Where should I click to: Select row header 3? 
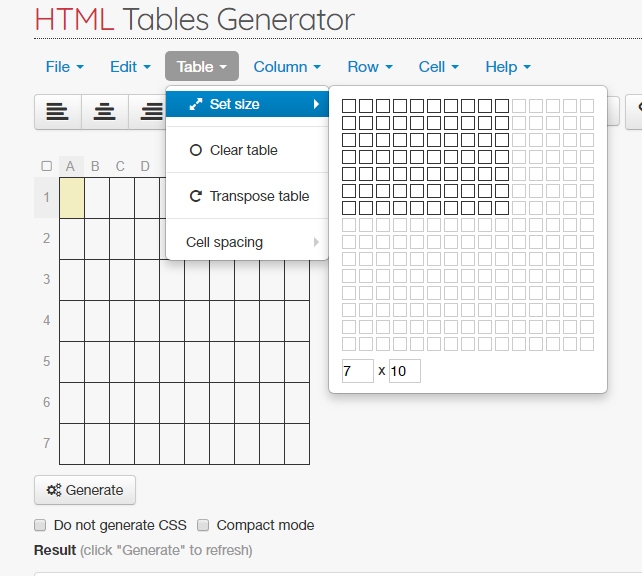click(x=47, y=279)
